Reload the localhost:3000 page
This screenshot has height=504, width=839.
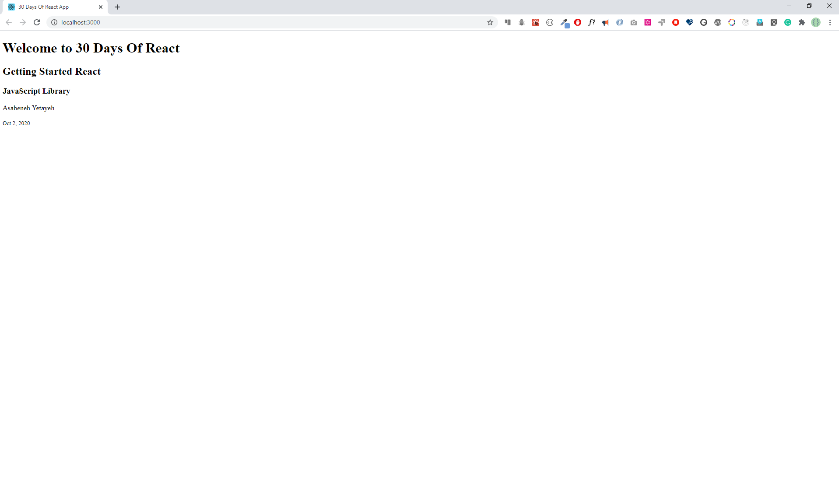37,22
